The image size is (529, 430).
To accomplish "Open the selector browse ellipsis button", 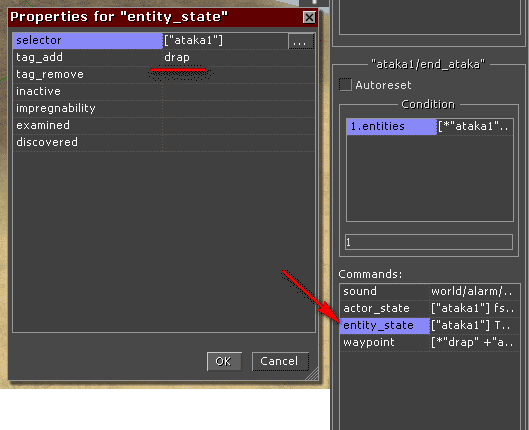I will pos(301,41).
